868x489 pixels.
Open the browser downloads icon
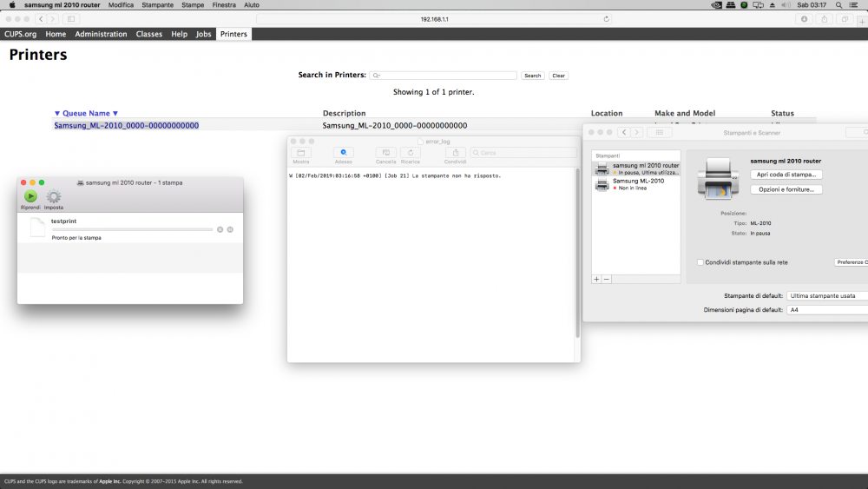pos(805,19)
